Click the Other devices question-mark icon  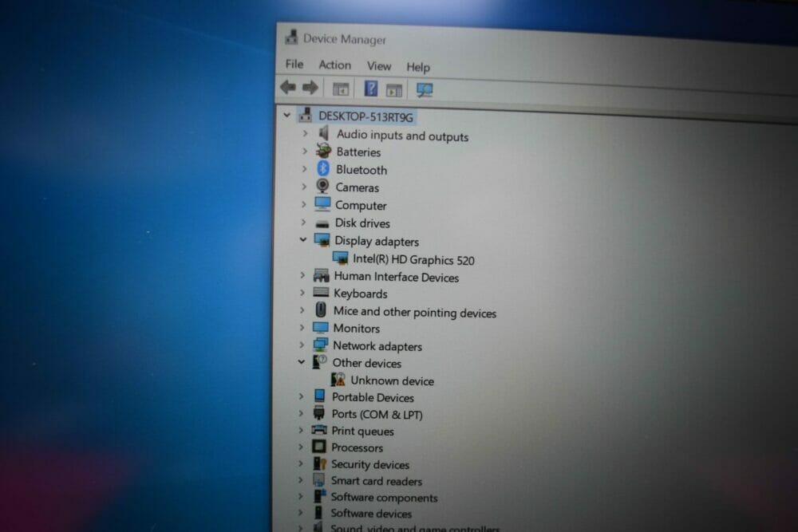pos(319,361)
